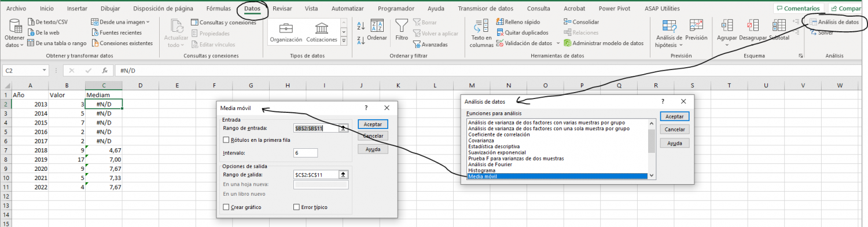Collapse the Rango de entrada reference selector
The height and width of the screenshot is (227, 868).
pos(344,128)
